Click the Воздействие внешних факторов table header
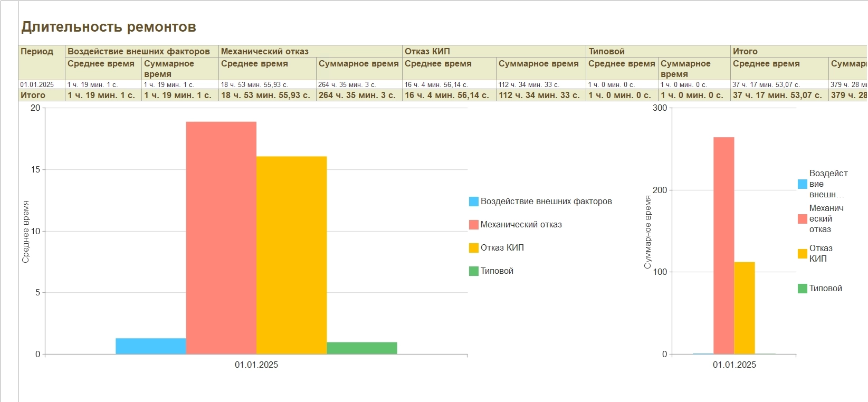868x402 pixels. pyautogui.click(x=139, y=52)
